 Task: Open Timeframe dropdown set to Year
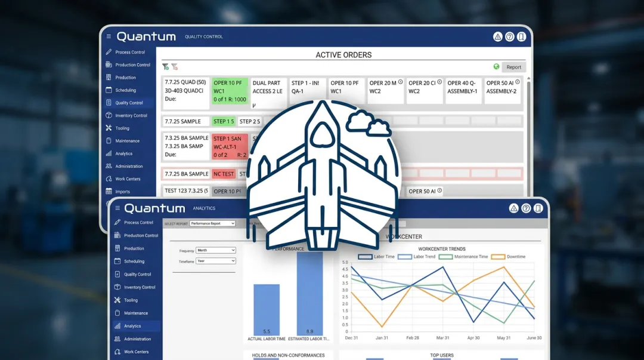click(x=216, y=261)
